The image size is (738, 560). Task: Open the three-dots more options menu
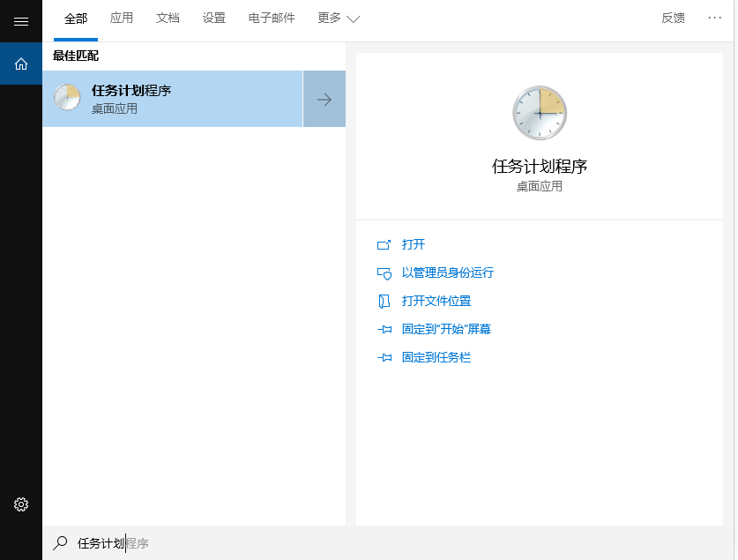coord(714,18)
